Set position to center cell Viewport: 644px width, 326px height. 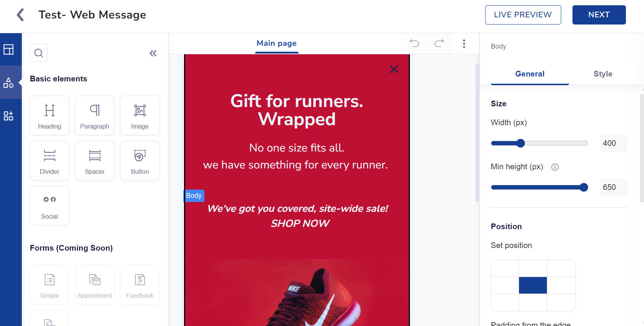(x=533, y=285)
